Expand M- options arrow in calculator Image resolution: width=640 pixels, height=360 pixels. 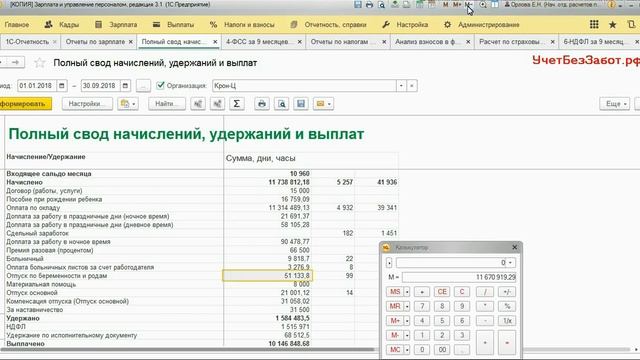[x=407, y=336]
